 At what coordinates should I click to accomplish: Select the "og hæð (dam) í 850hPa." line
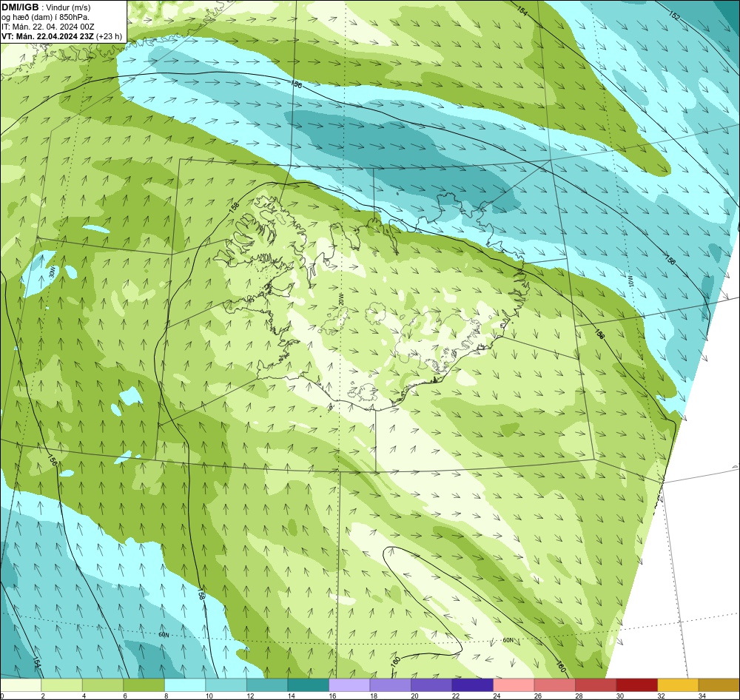pyautogui.click(x=45, y=17)
